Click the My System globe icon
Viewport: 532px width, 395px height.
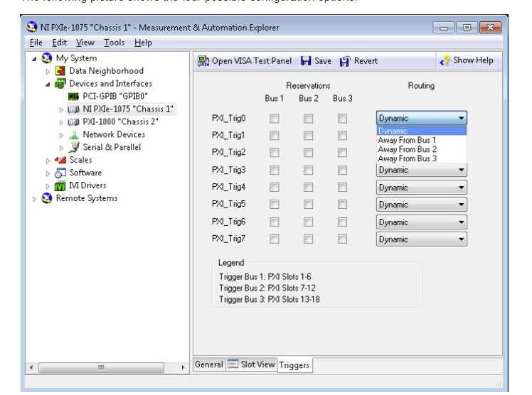46,58
